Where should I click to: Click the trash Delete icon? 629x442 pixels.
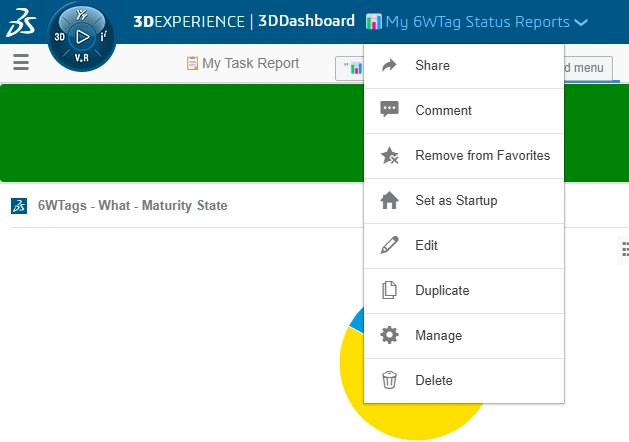point(389,380)
